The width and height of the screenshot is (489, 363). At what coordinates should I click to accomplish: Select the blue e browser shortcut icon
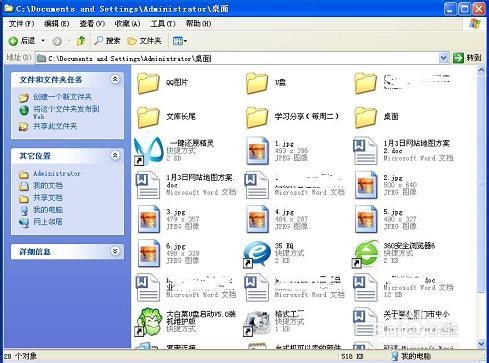pyautogui.click(x=257, y=254)
